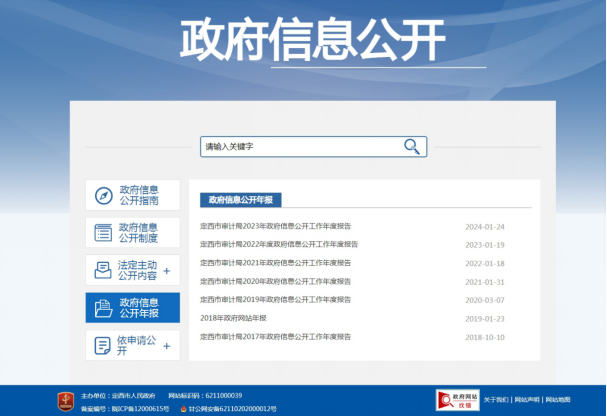This screenshot has height=416, width=607.
Task: Click the magnifier search icon
Action: (x=412, y=147)
